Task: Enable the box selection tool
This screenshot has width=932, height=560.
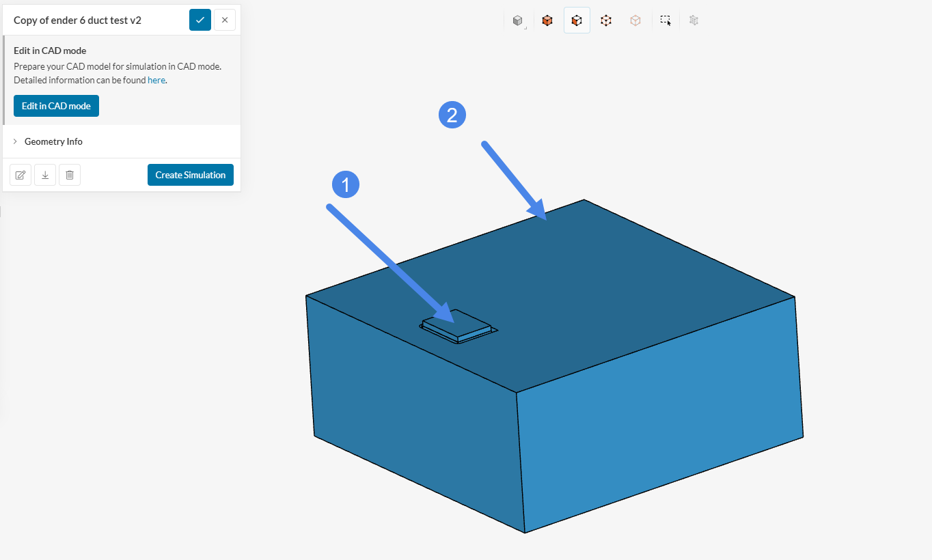Action: pos(666,20)
